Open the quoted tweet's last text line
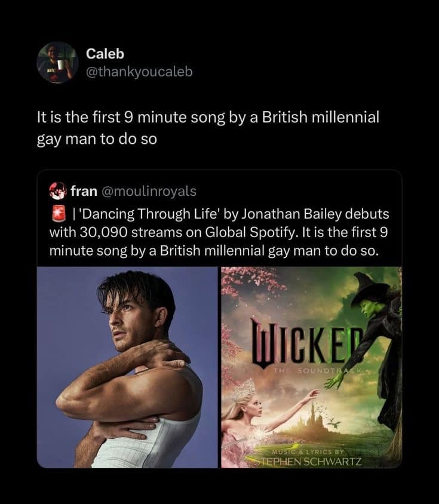This screenshot has width=439, height=504. pyautogui.click(x=213, y=250)
